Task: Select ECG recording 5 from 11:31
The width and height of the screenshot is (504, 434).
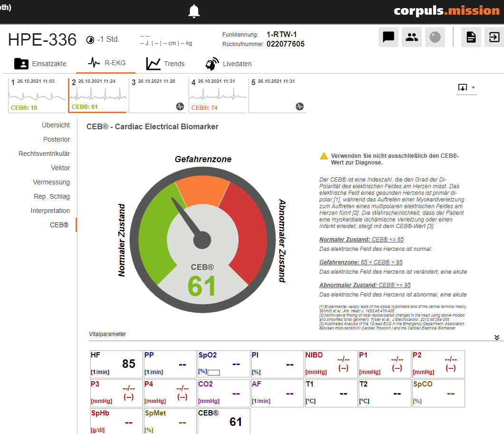Action: 277,95
